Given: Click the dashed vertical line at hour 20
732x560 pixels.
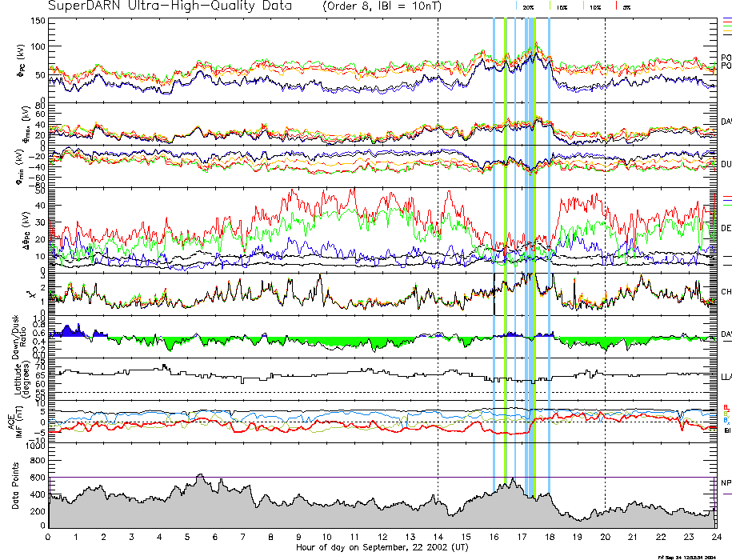Looking at the screenshot, I should 605,240.
